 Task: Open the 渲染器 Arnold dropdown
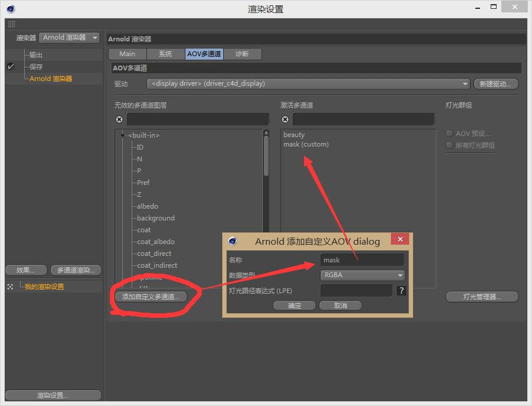pos(69,37)
